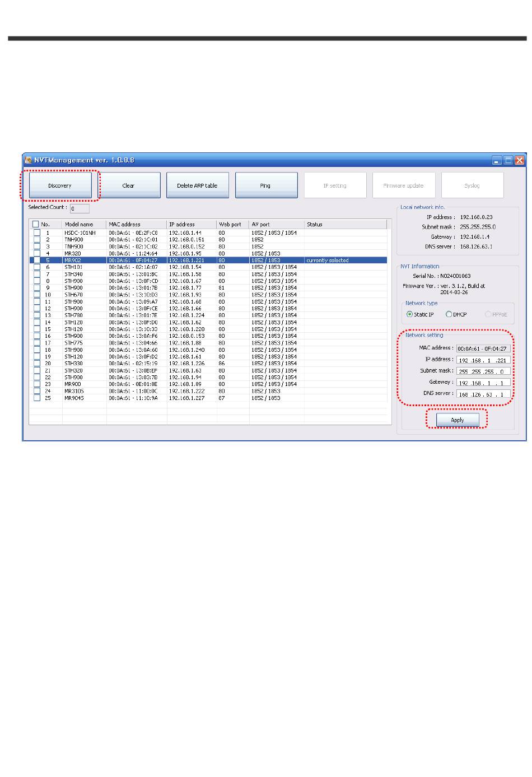Sort by MAC address column header
Viewport: 532px width, 777px height.
(x=136, y=224)
